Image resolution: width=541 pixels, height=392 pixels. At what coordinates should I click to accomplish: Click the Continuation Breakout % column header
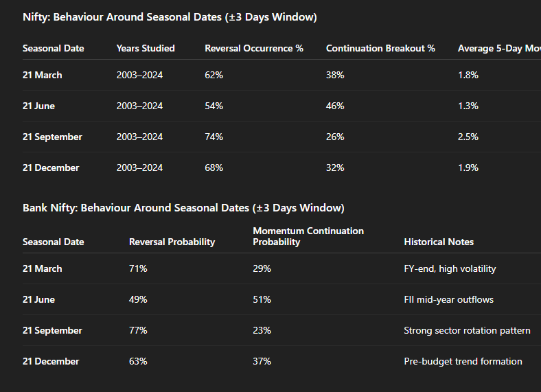(x=380, y=48)
